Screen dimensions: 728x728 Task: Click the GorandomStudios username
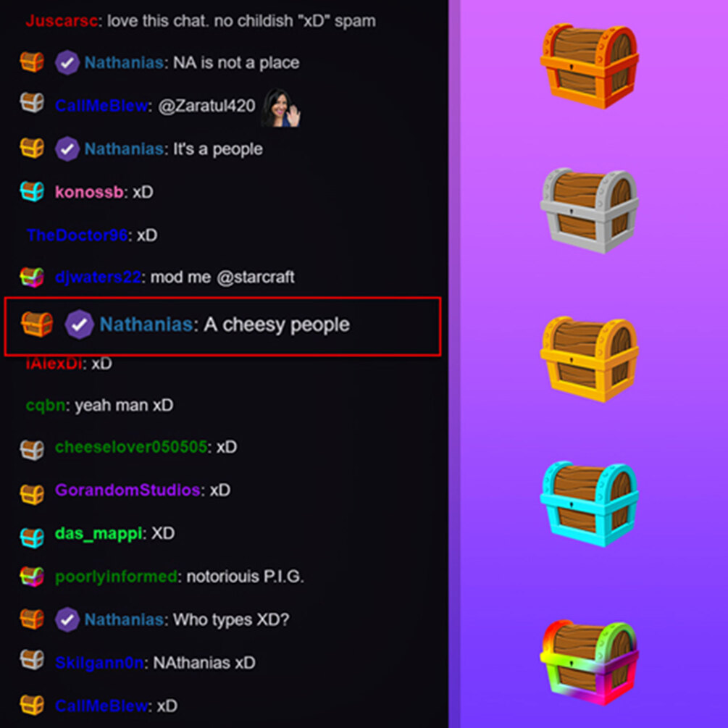(127, 490)
